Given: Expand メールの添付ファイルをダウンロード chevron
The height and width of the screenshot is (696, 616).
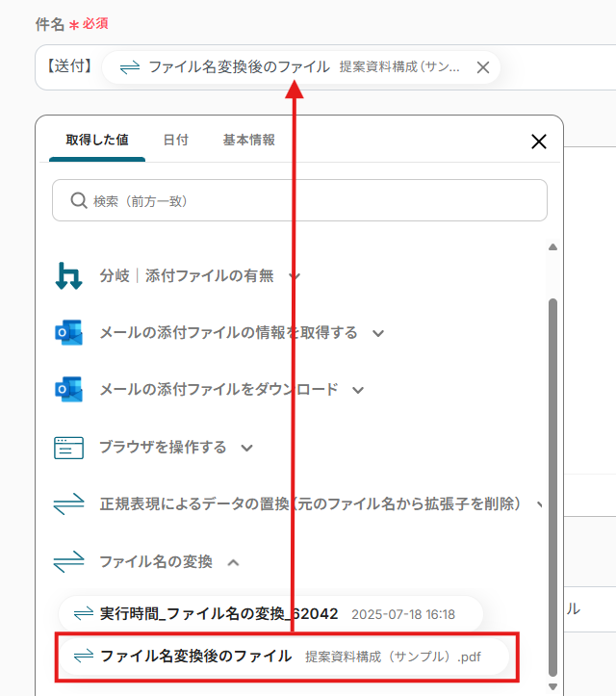Looking at the screenshot, I should [358, 390].
